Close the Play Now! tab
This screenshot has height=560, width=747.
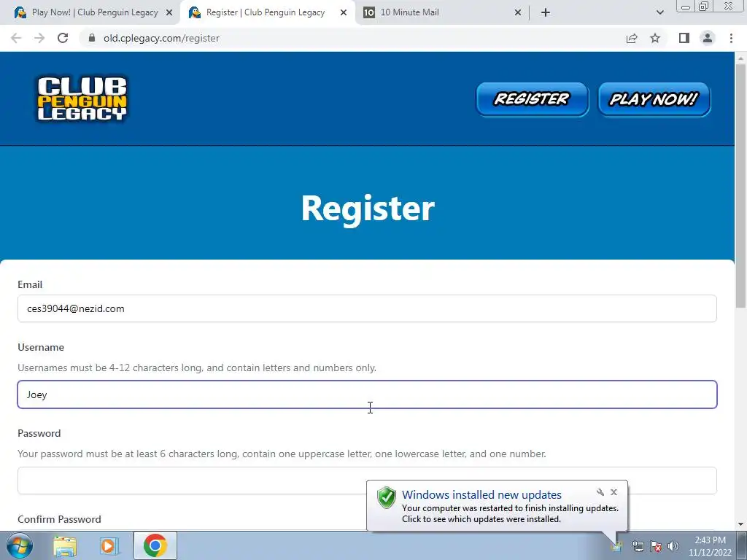click(169, 12)
